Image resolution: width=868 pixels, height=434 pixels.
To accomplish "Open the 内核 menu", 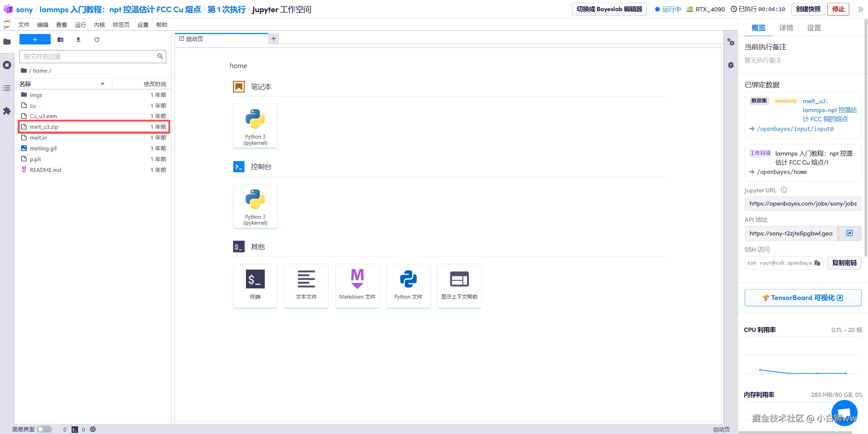I will [x=99, y=25].
